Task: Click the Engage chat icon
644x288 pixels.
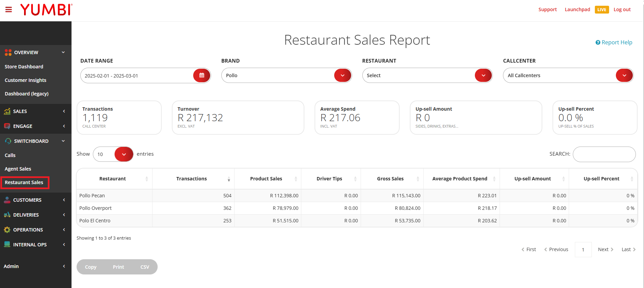Action: (x=7, y=126)
